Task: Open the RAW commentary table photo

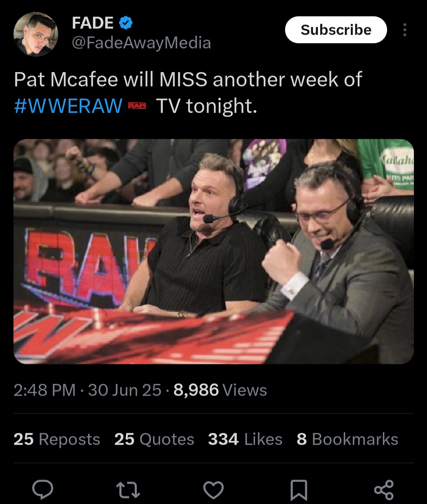Action: [x=213, y=251]
